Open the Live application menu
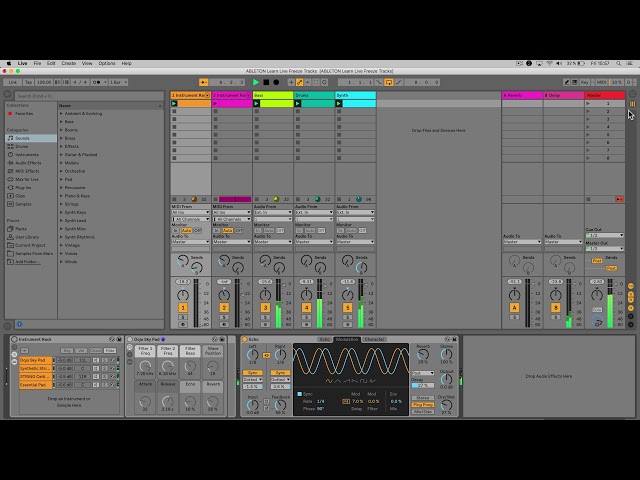The width and height of the screenshot is (640, 480). 22,63
